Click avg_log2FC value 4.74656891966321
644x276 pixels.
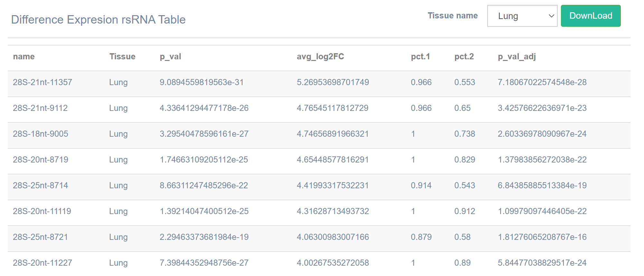(x=333, y=134)
